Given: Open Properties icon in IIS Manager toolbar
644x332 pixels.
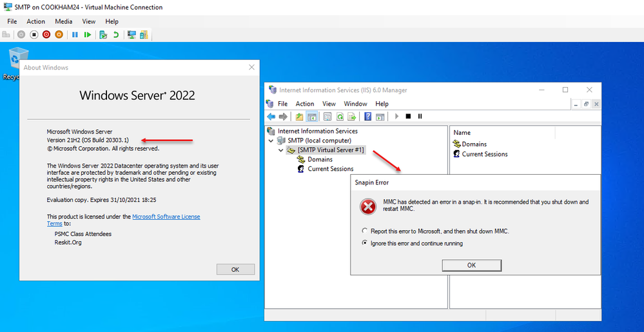Looking at the screenshot, I should tap(327, 116).
